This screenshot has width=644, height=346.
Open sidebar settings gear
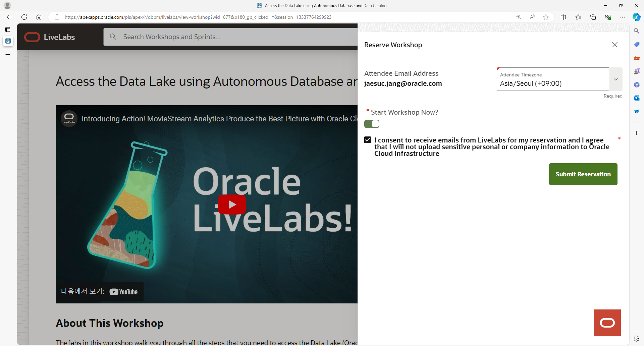tap(637, 339)
